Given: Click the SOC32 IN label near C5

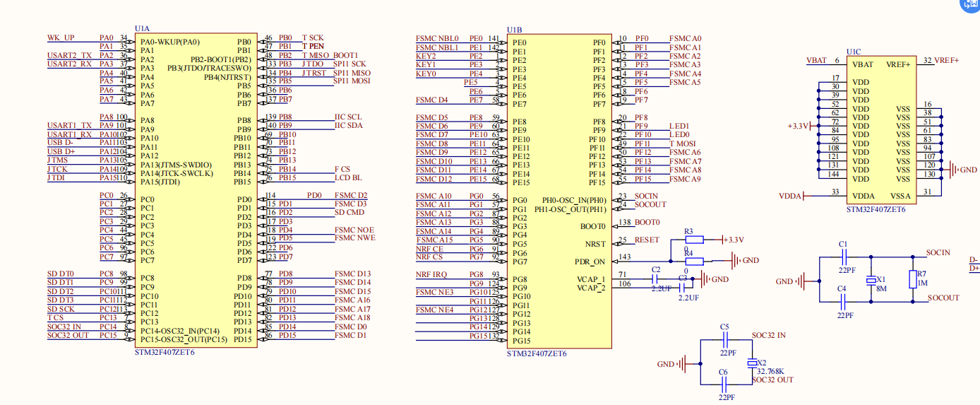Looking at the screenshot, I should click(769, 335).
